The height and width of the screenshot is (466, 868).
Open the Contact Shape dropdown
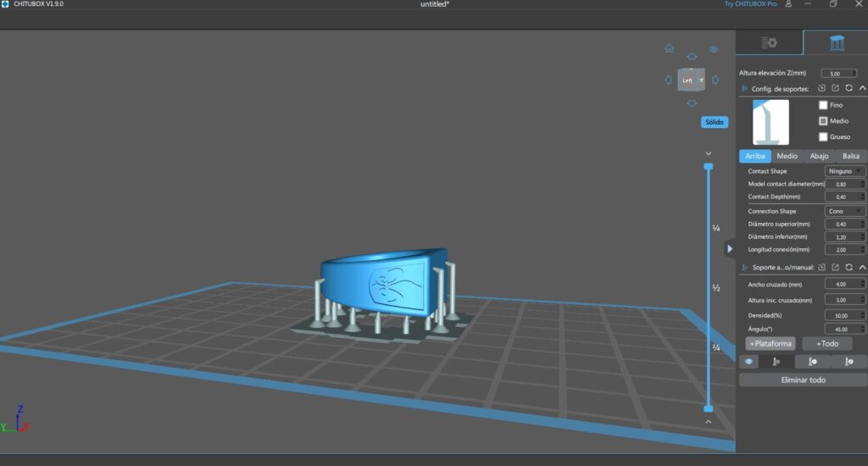844,171
